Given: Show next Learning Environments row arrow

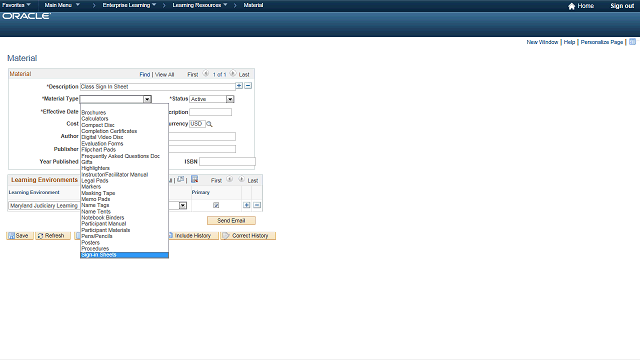Looking at the screenshot, I should coord(241,179).
